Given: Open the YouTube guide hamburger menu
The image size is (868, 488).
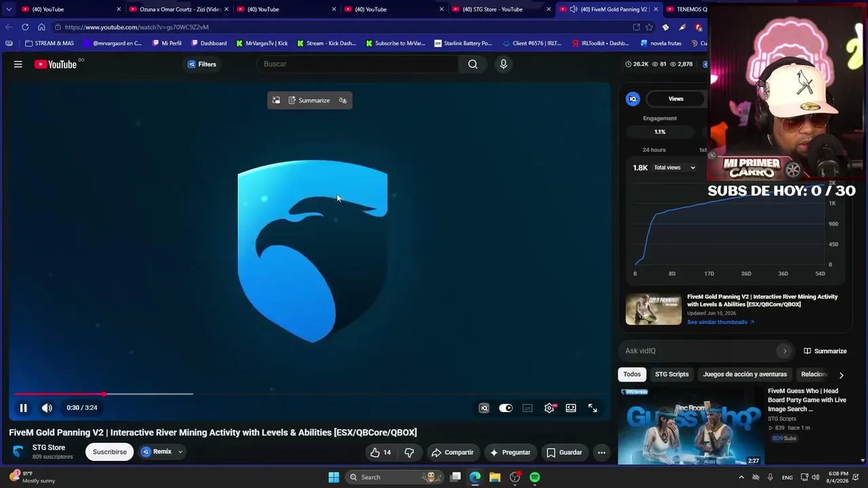Looking at the screenshot, I should point(18,64).
